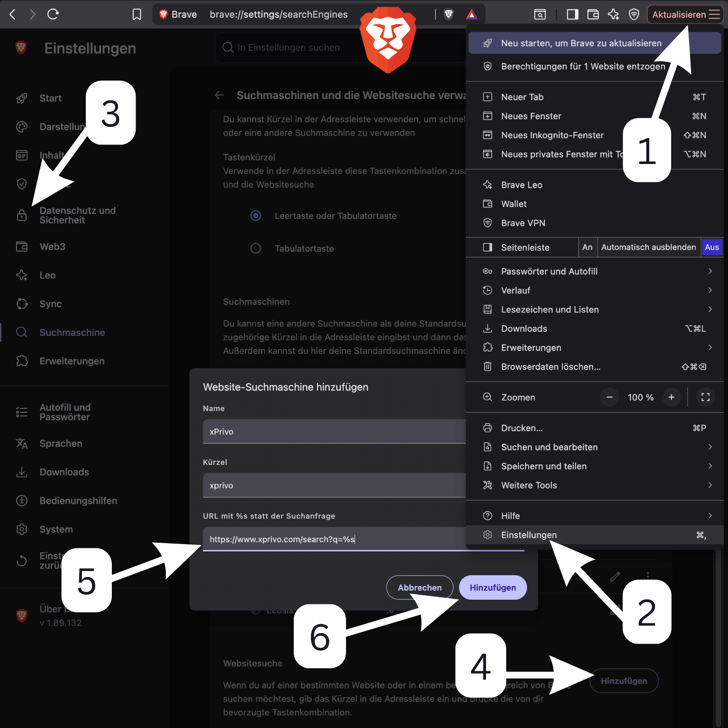Click the browser forward arrow
Viewport: 728px width, 728px height.
(x=32, y=14)
